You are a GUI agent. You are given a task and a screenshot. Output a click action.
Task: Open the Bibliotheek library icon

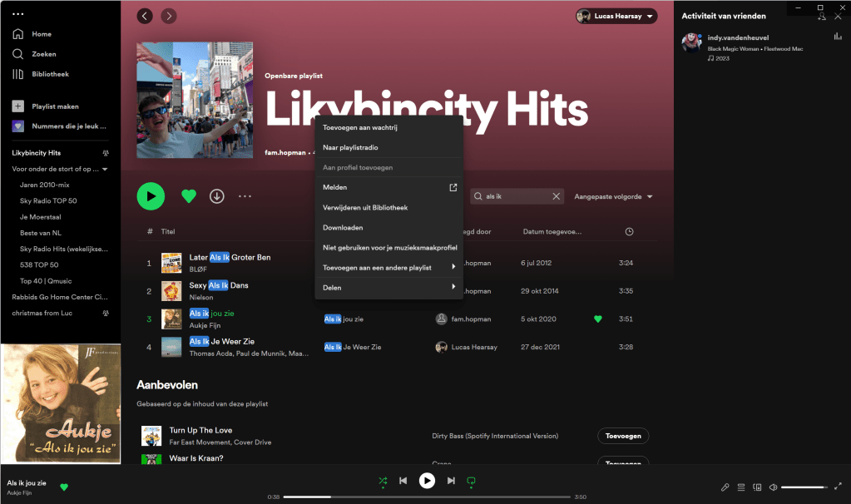click(x=17, y=74)
